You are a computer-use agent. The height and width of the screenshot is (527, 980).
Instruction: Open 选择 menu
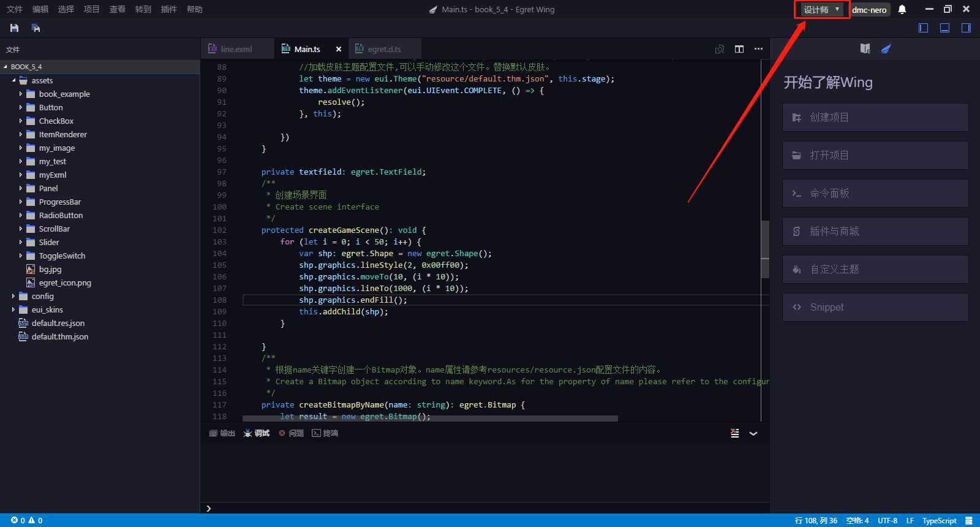[x=66, y=9]
